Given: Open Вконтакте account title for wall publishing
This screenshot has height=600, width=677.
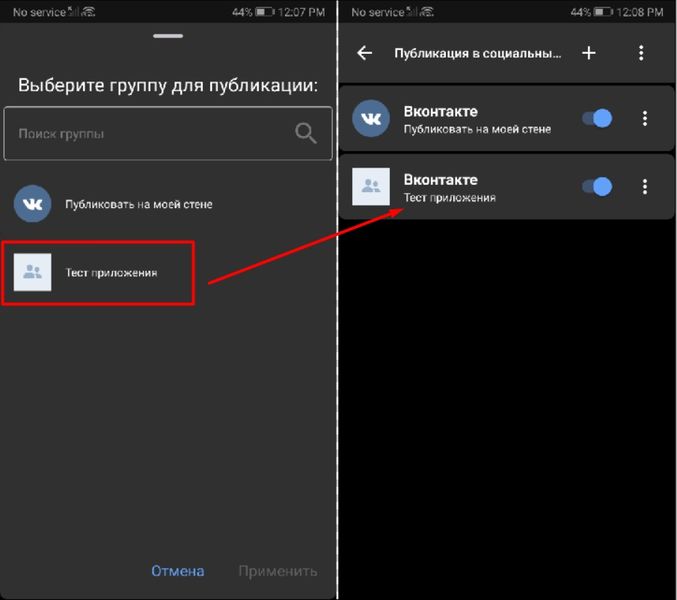Looking at the screenshot, I should [x=440, y=111].
